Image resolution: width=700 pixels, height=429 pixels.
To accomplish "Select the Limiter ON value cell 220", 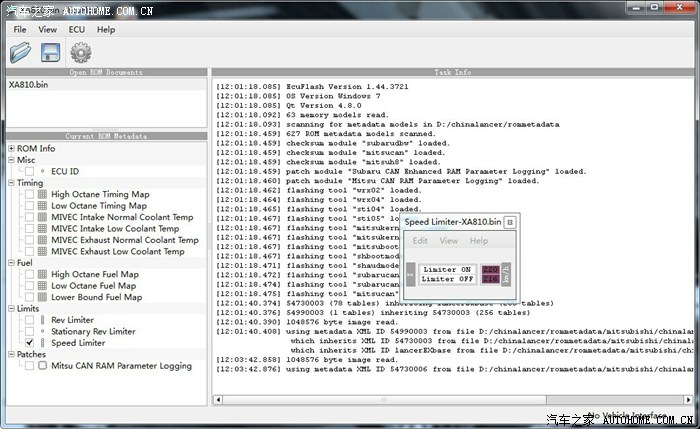I will point(491,269).
